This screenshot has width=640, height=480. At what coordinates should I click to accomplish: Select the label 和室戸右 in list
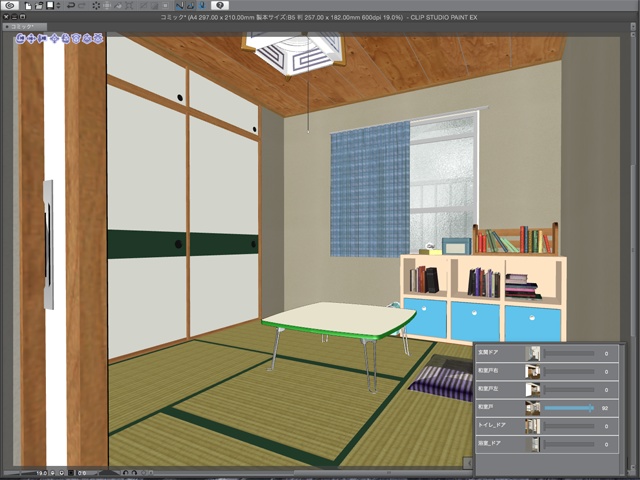487,371
